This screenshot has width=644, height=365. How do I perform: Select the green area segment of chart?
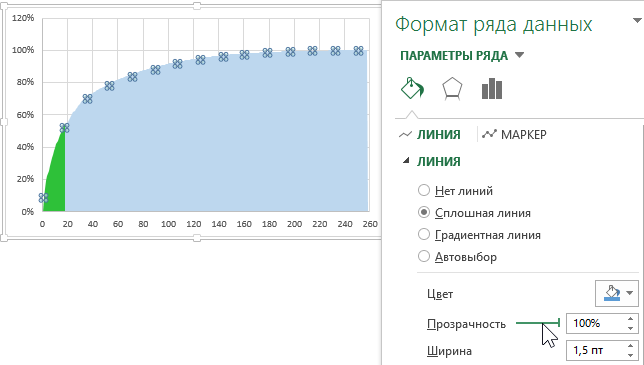(57, 181)
